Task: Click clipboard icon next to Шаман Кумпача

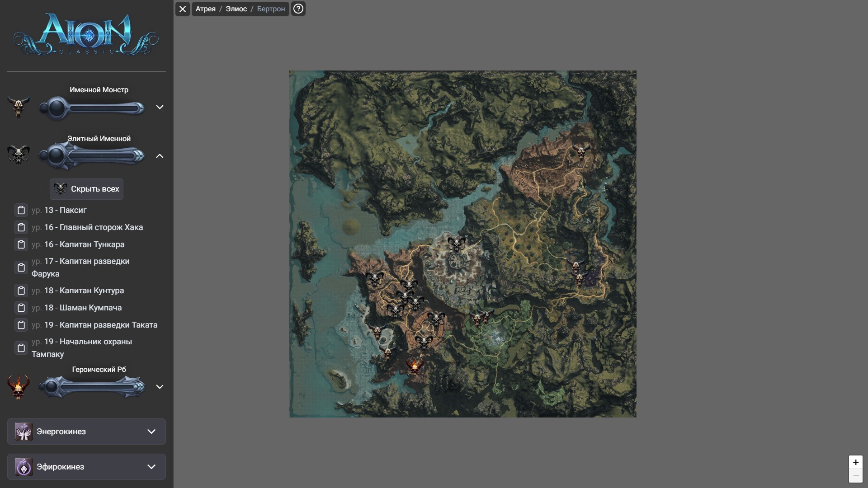Action: (21, 308)
